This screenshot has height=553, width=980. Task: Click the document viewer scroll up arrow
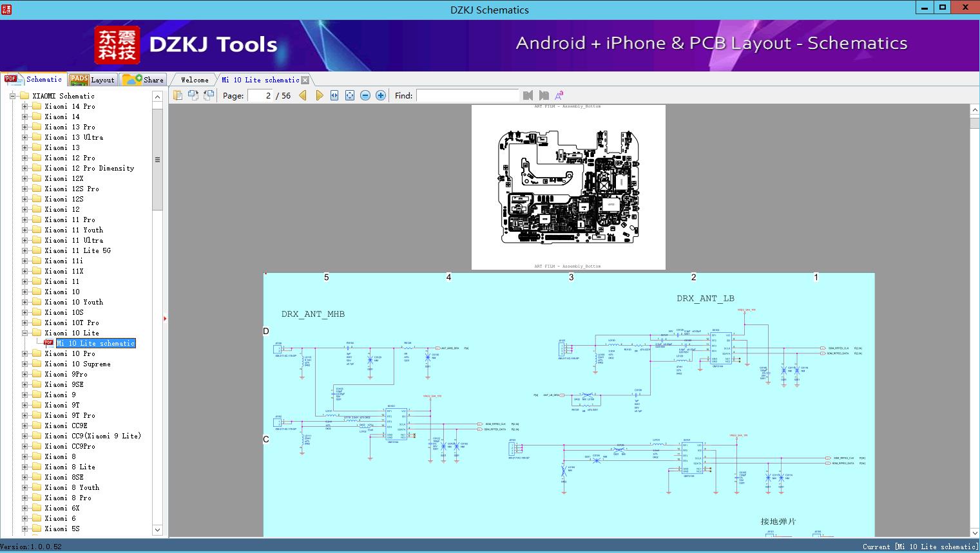(x=975, y=111)
